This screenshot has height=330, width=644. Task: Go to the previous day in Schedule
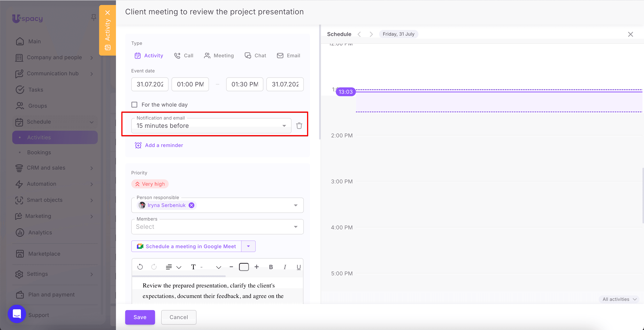point(359,34)
